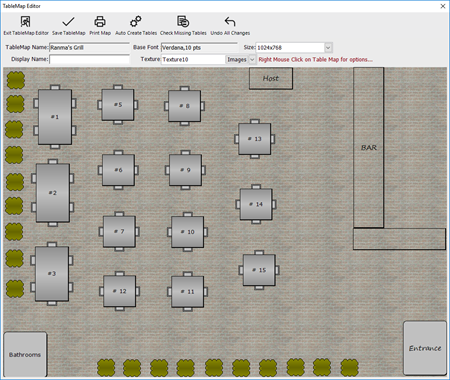This screenshot has height=380, width=450.
Task: Click the Exit TableMap Editor icon
Action: (26, 22)
